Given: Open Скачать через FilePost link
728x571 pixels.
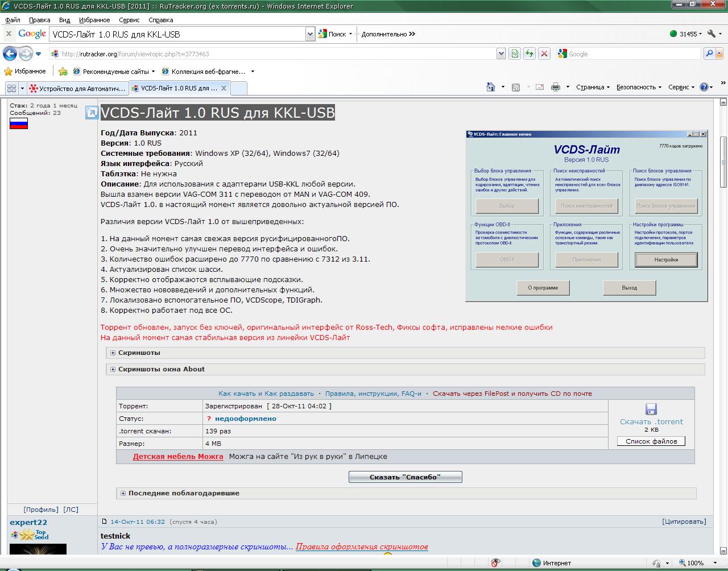Looking at the screenshot, I should [512, 394].
